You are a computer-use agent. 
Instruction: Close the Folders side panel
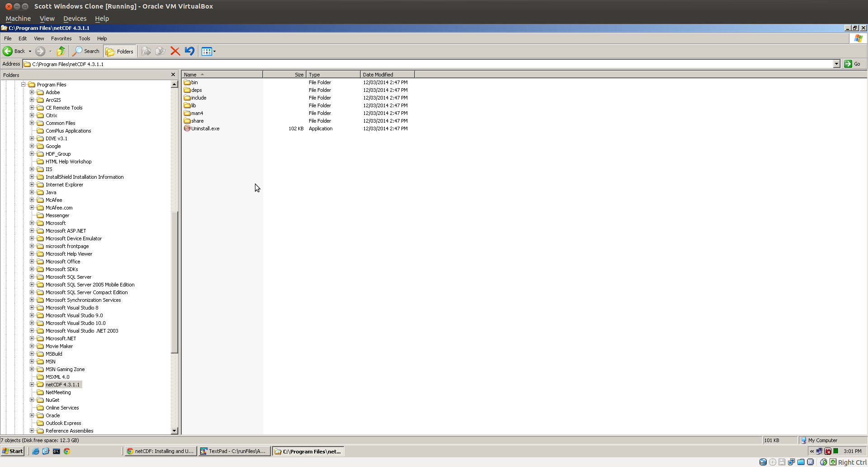coord(173,75)
